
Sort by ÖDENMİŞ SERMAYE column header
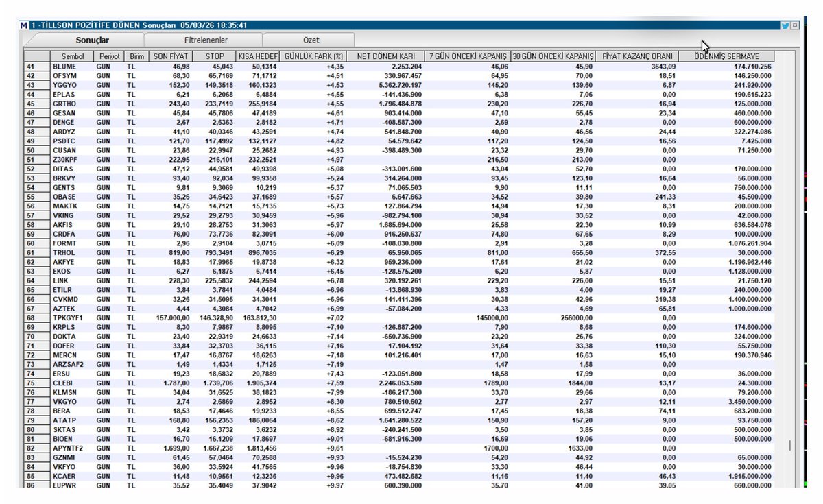[x=726, y=56]
